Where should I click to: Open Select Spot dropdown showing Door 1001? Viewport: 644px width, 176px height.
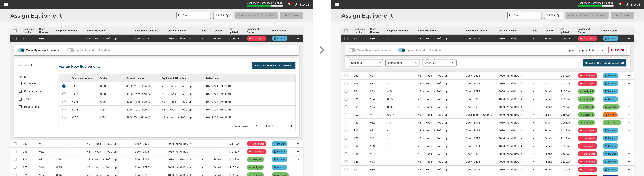click(439, 63)
